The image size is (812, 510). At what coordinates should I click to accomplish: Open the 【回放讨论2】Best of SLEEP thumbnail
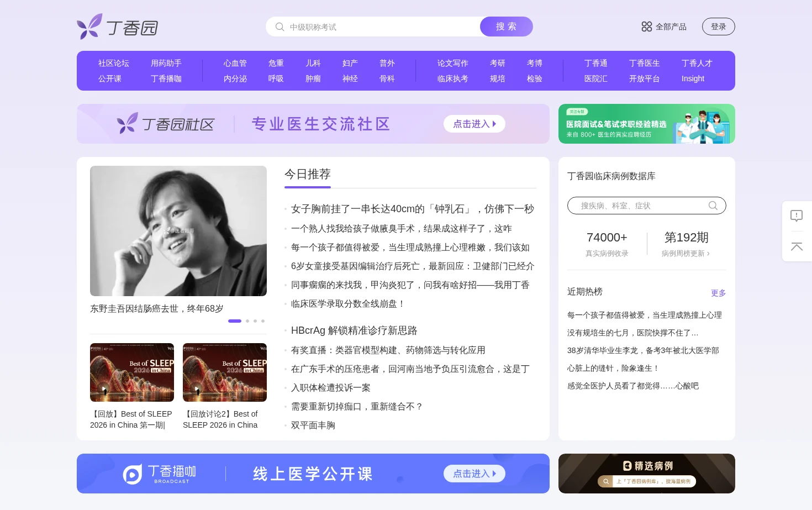point(225,372)
